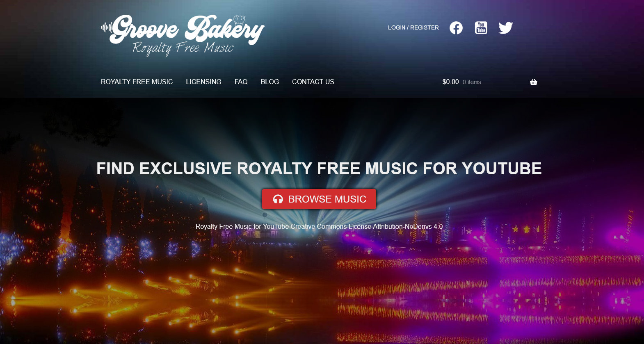
Task: Open the Facebook page icon
Action: pyautogui.click(x=456, y=28)
